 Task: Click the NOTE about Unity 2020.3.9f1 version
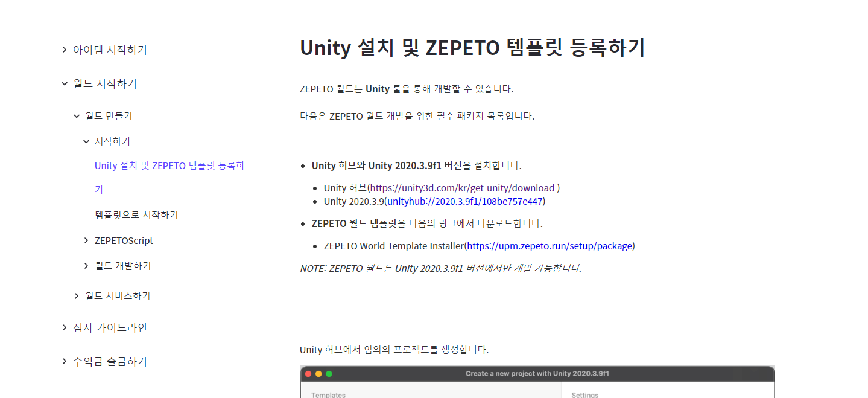[x=440, y=268]
